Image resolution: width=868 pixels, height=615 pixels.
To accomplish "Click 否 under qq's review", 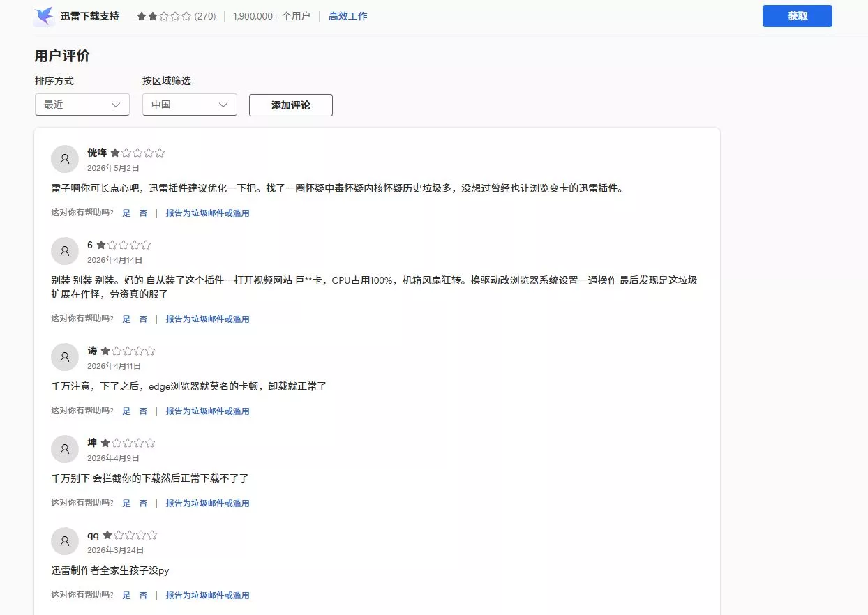I will point(143,595).
